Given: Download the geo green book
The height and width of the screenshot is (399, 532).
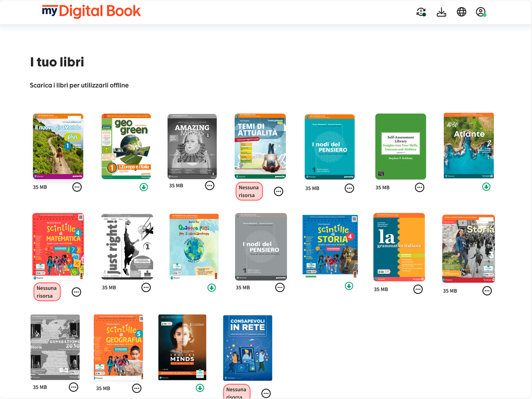Looking at the screenshot, I should (144, 187).
